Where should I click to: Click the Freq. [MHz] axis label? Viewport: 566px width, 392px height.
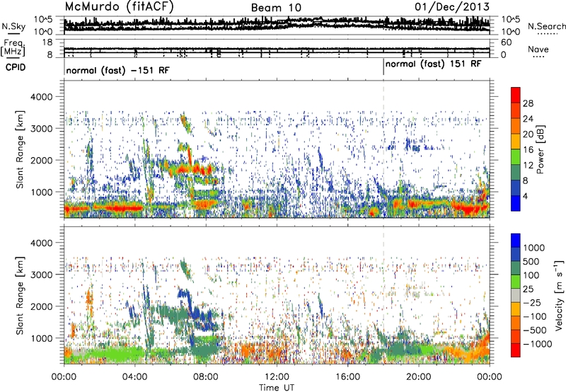click(x=13, y=47)
